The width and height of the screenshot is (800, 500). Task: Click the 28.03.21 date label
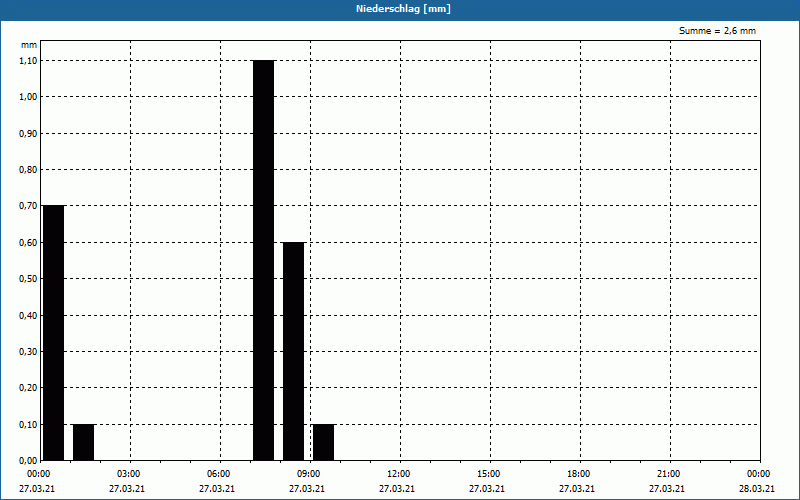[757, 489]
